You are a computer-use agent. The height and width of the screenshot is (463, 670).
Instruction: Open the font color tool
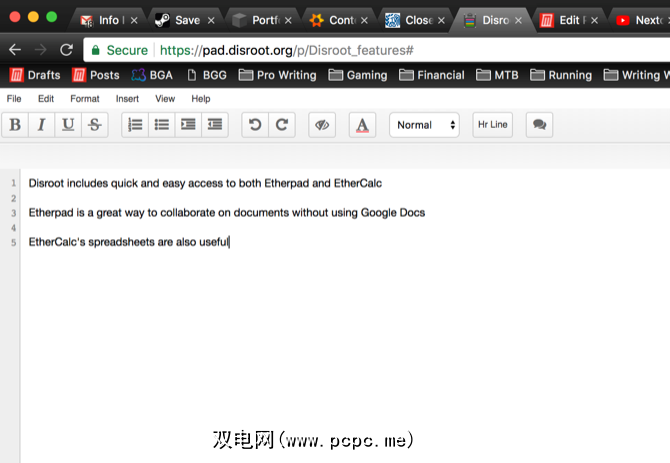point(362,125)
